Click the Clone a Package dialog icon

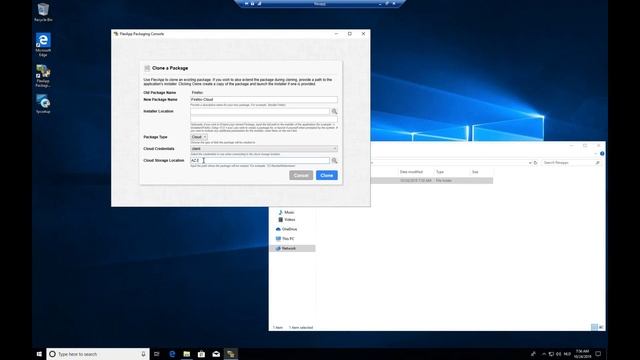[x=147, y=68]
